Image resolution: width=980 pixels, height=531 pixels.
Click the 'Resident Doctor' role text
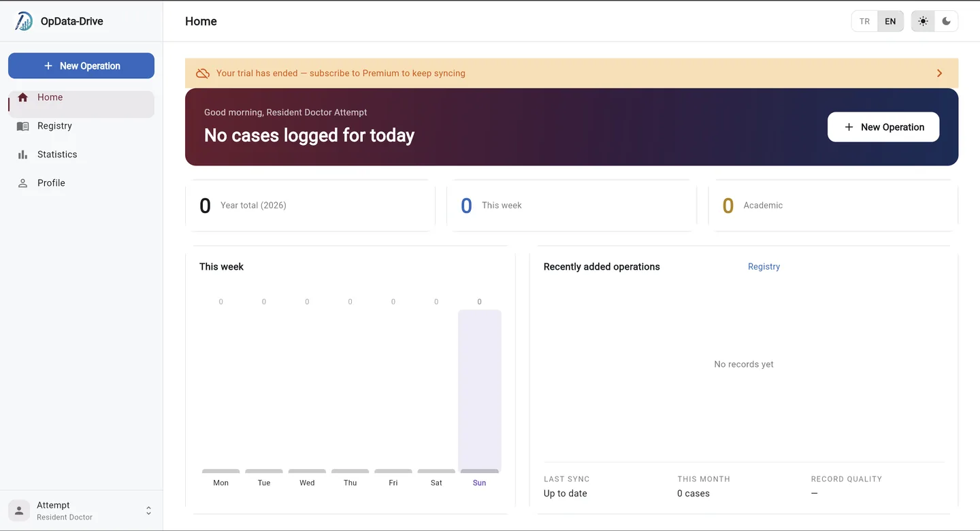pos(65,517)
